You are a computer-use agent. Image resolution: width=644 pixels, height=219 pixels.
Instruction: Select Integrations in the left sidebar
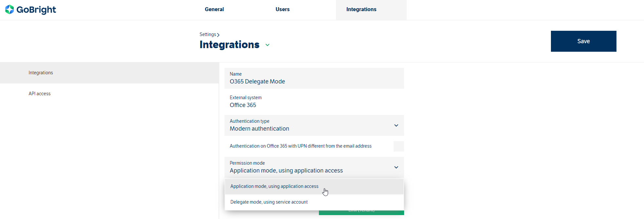pyautogui.click(x=41, y=73)
